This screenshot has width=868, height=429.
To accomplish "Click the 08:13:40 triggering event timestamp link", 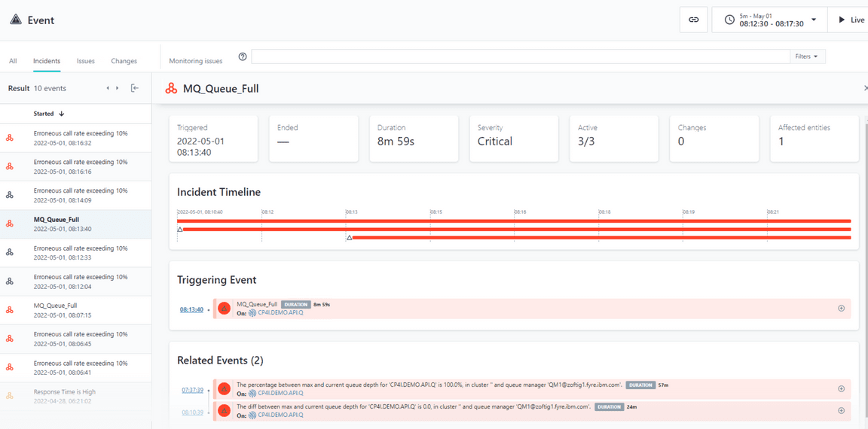I will point(191,309).
